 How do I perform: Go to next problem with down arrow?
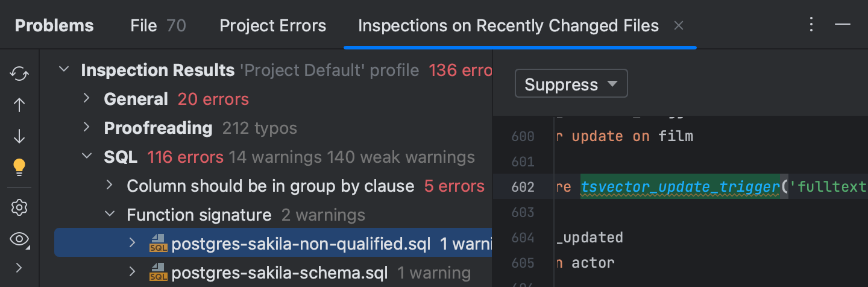click(x=19, y=136)
